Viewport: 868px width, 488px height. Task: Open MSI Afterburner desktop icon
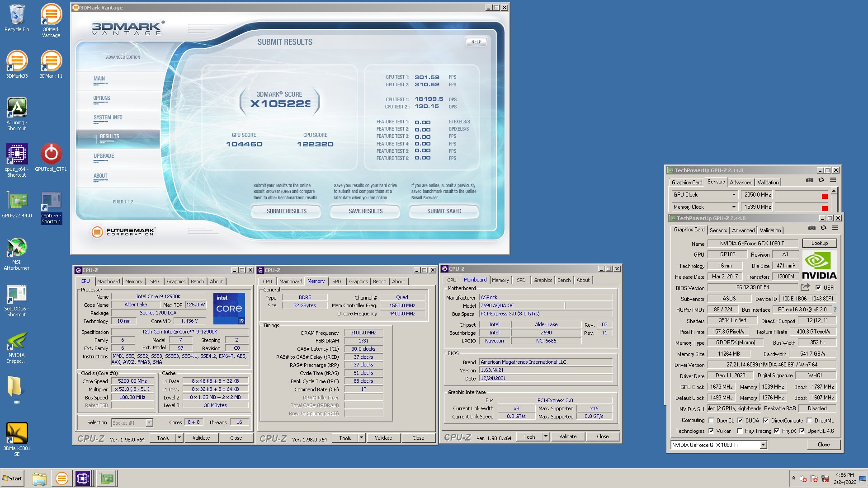pyautogui.click(x=17, y=253)
